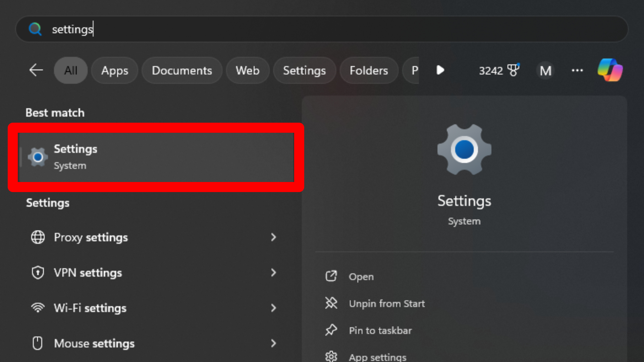The image size is (644, 362).
Task: Expand the Mouse settings chevron
Action: click(x=274, y=343)
